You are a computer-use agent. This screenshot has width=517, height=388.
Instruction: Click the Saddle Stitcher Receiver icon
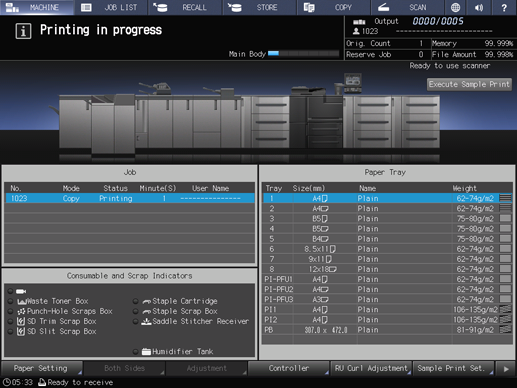pos(146,322)
